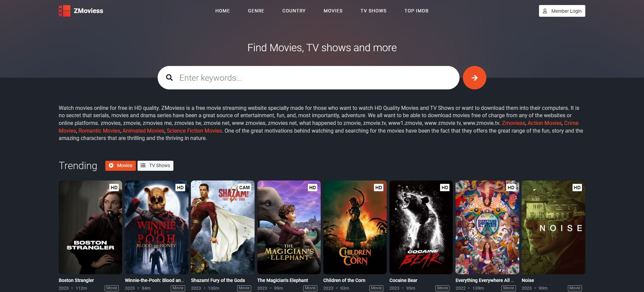Click HD badge on Cocaine Bear poster
This screenshot has height=292, width=644.
point(445,188)
